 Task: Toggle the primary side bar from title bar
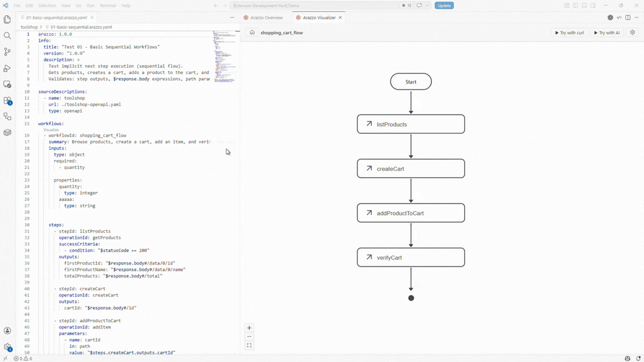[576, 6]
